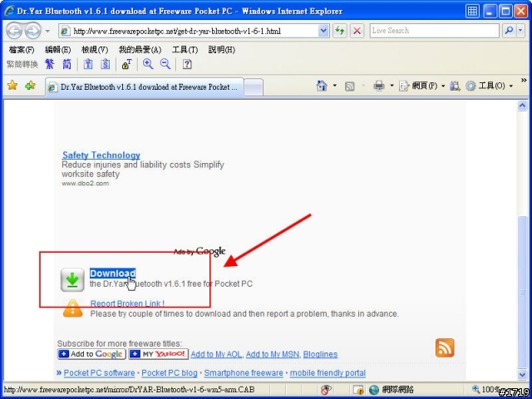
Task: Click the orange RSS feed icon
Action: tap(445, 347)
